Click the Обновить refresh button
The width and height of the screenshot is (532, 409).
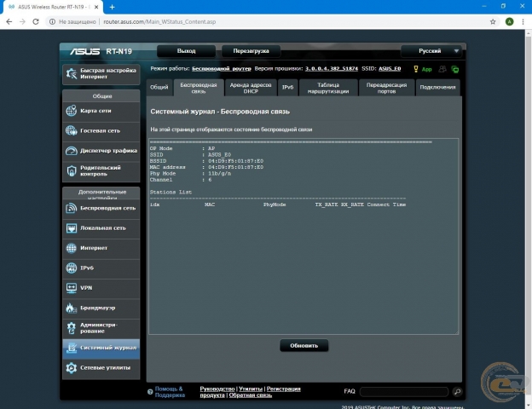point(304,346)
